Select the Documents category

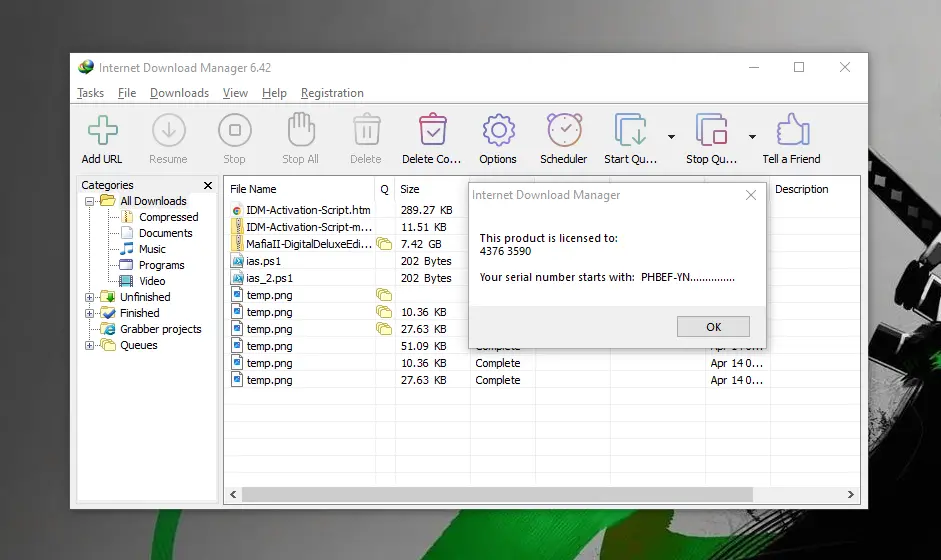(x=166, y=233)
